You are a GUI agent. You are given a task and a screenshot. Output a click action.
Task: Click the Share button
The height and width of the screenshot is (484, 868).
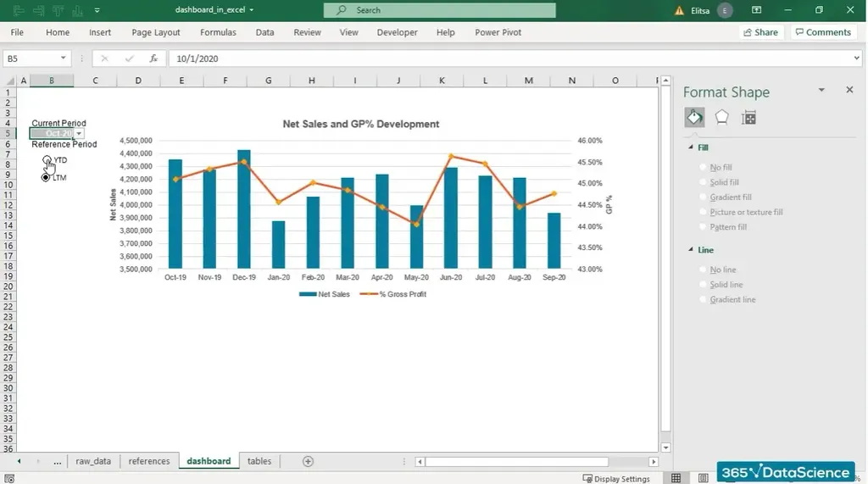click(760, 32)
